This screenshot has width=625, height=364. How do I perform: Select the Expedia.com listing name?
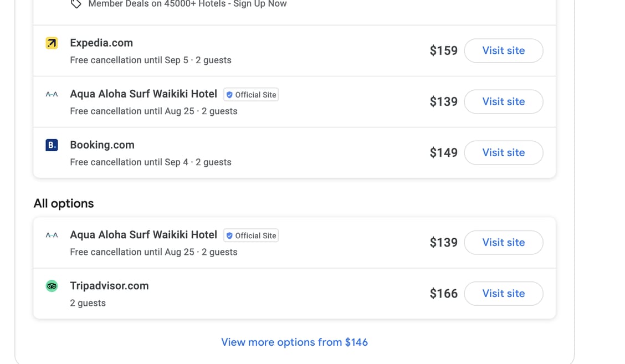[x=101, y=43]
